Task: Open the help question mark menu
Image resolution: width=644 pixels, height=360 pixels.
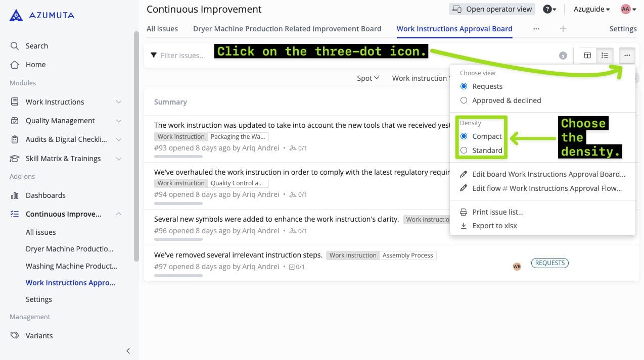Action: tap(548, 9)
